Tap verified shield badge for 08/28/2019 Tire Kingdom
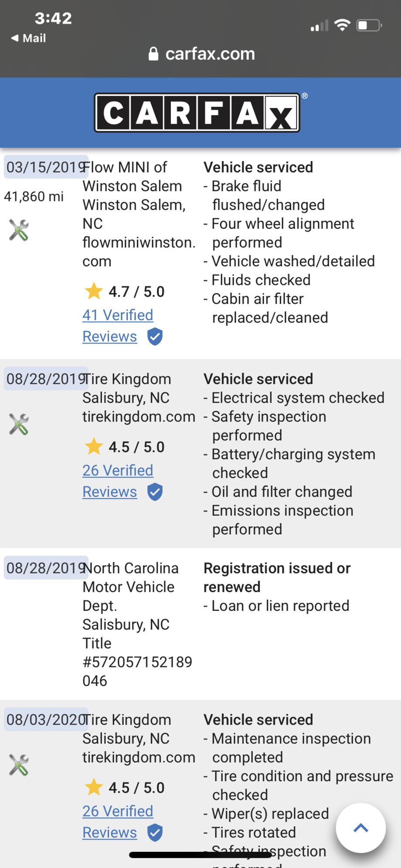This screenshot has width=401, height=868. (155, 492)
